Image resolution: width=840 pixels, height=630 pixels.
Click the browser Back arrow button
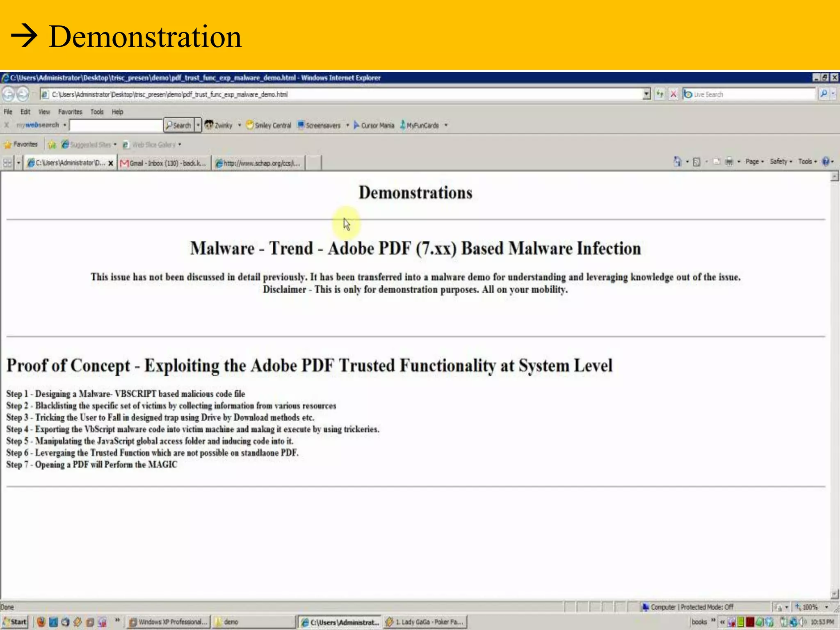(x=8, y=94)
